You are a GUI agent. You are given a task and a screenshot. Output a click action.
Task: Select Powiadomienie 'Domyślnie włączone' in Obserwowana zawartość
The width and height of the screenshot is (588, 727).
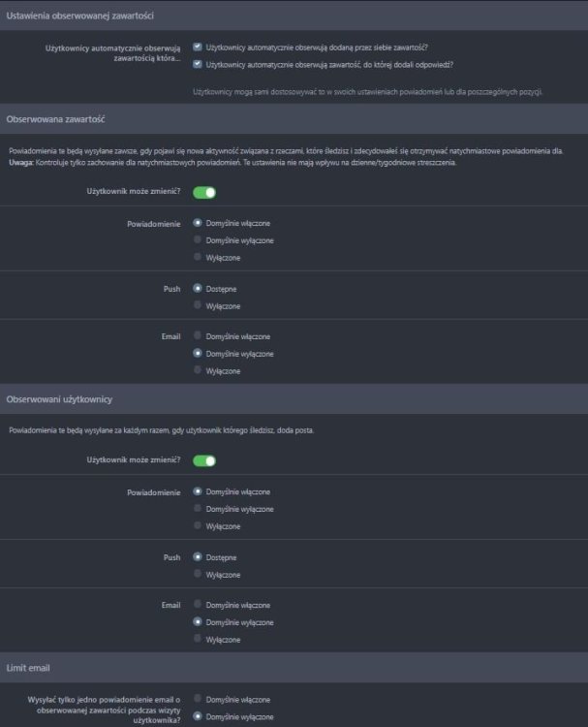pyautogui.click(x=198, y=222)
